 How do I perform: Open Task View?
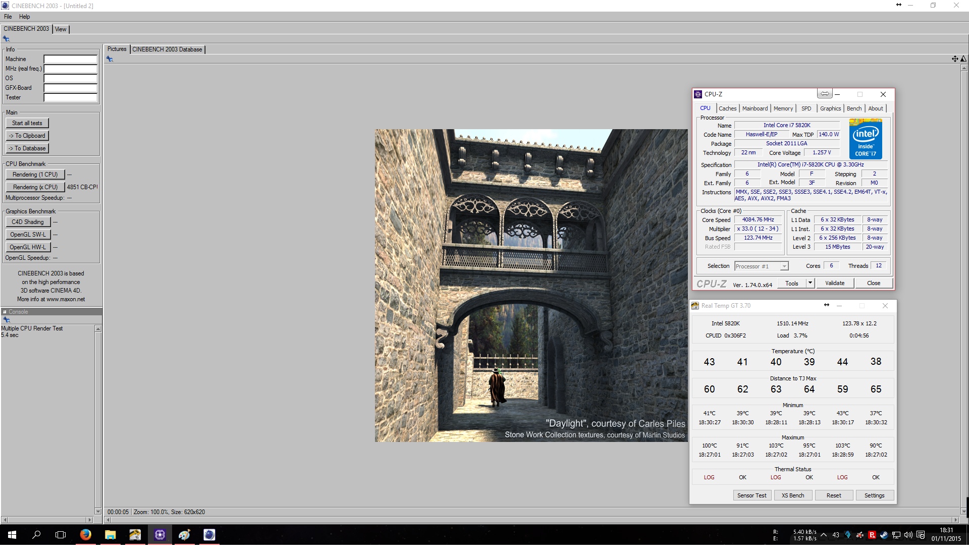pyautogui.click(x=61, y=535)
